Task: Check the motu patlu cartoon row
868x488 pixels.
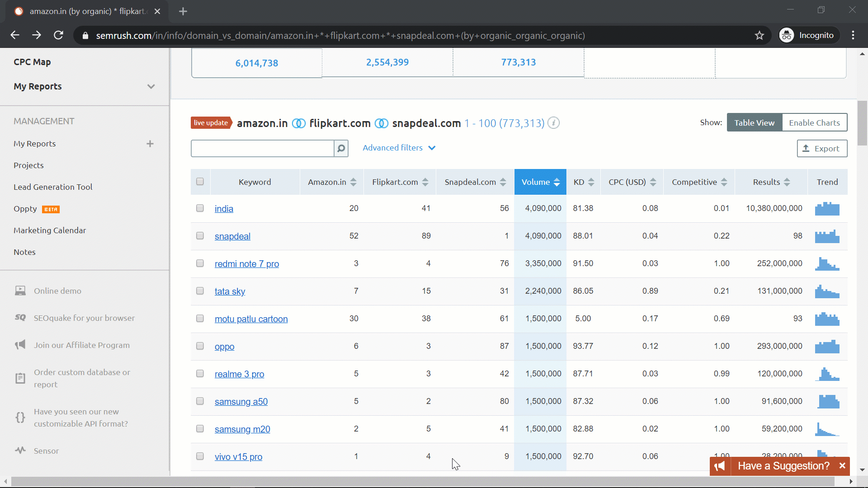Action: 200,319
